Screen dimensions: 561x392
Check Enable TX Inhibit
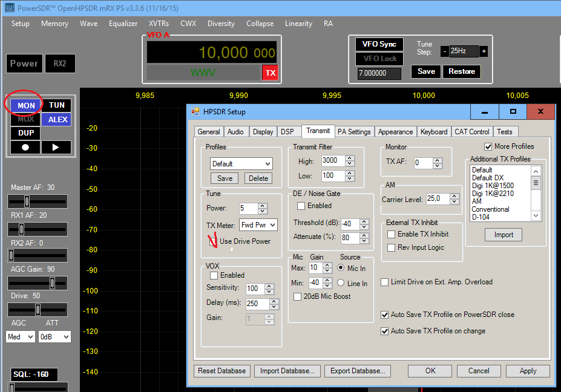point(392,234)
